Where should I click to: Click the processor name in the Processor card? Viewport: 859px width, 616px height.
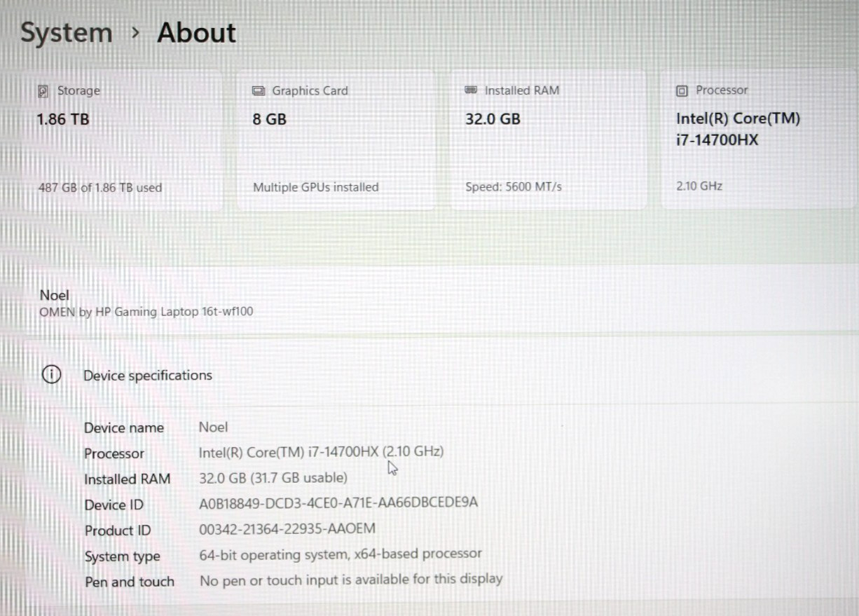(738, 129)
